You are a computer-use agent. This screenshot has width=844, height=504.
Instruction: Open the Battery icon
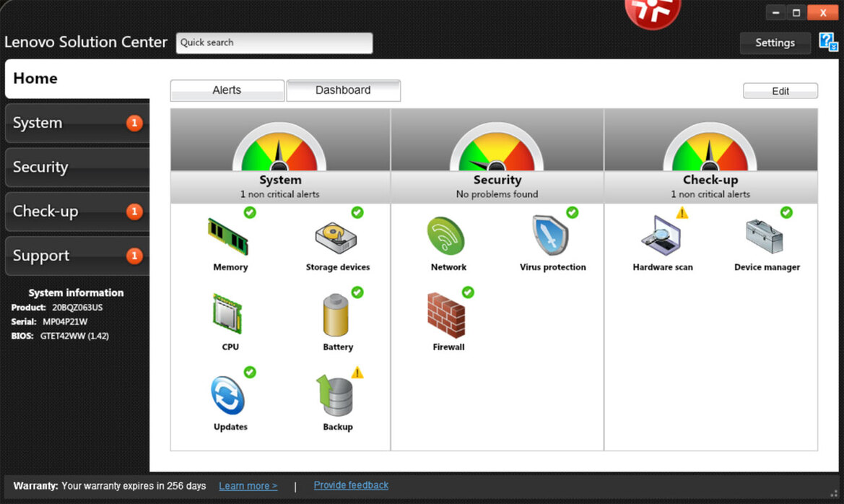335,315
